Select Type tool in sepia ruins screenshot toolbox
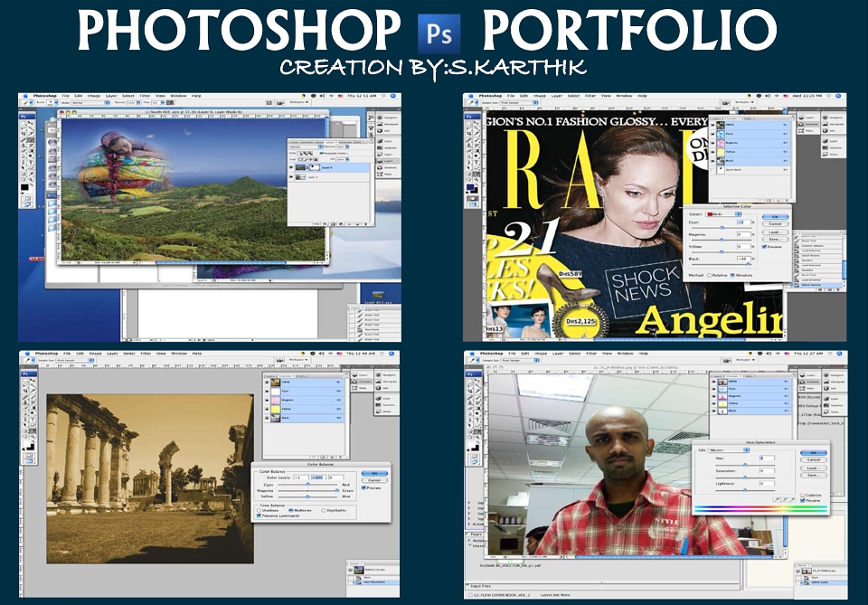 click(x=33, y=420)
